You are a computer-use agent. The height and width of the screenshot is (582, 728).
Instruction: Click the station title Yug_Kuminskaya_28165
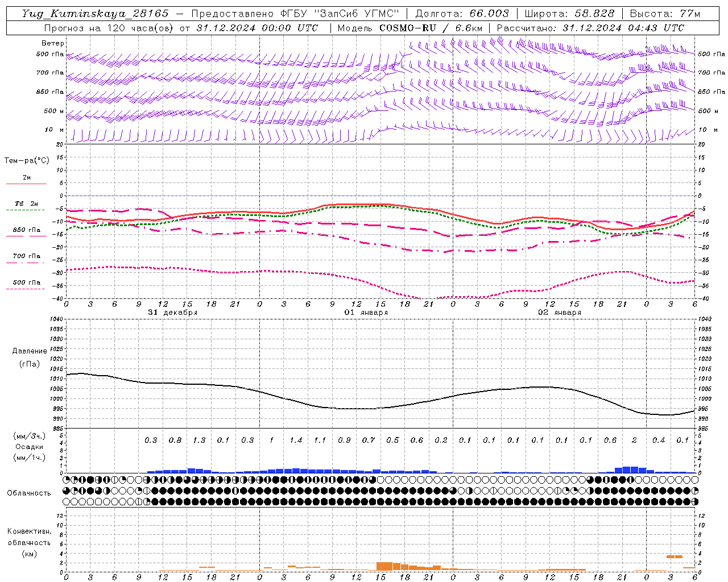tap(95, 14)
